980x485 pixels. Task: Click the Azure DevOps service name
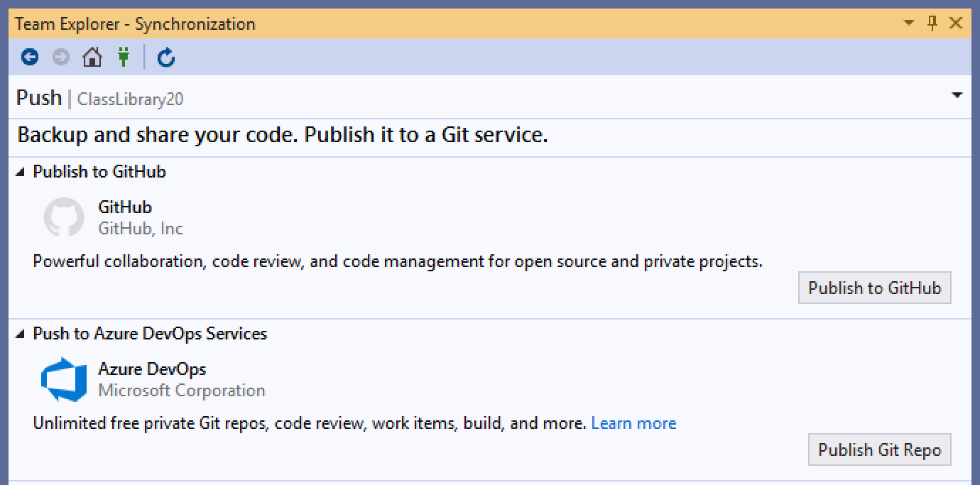click(152, 369)
